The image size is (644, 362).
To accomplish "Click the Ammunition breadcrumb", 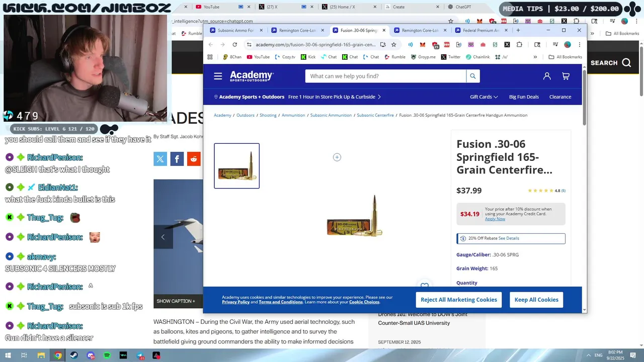I will point(293,115).
